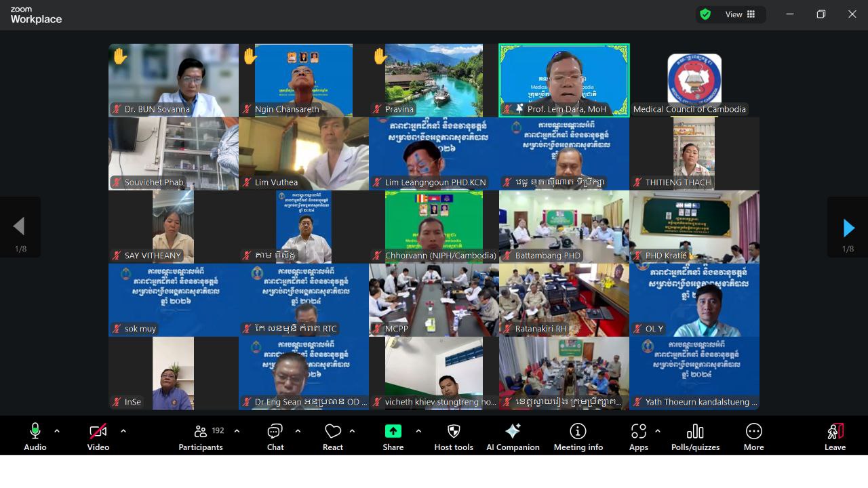Go to next page of participants
Viewport: 868px width, 488px height.
[848, 228]
